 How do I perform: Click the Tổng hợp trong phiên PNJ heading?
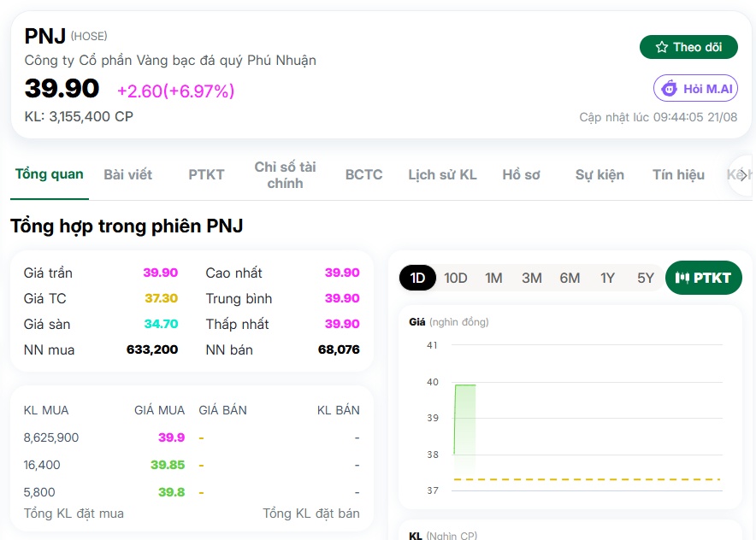pyautogui.click(x=127, y=226)
